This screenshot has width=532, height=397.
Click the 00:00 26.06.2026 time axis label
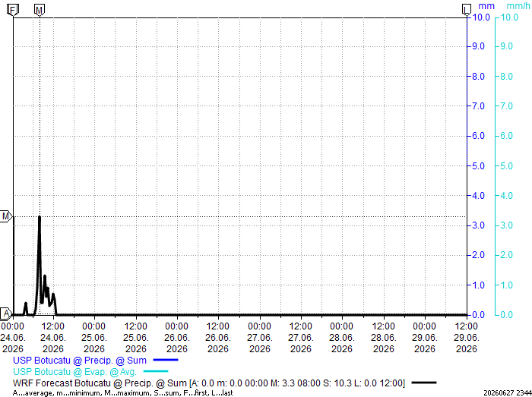177,337
